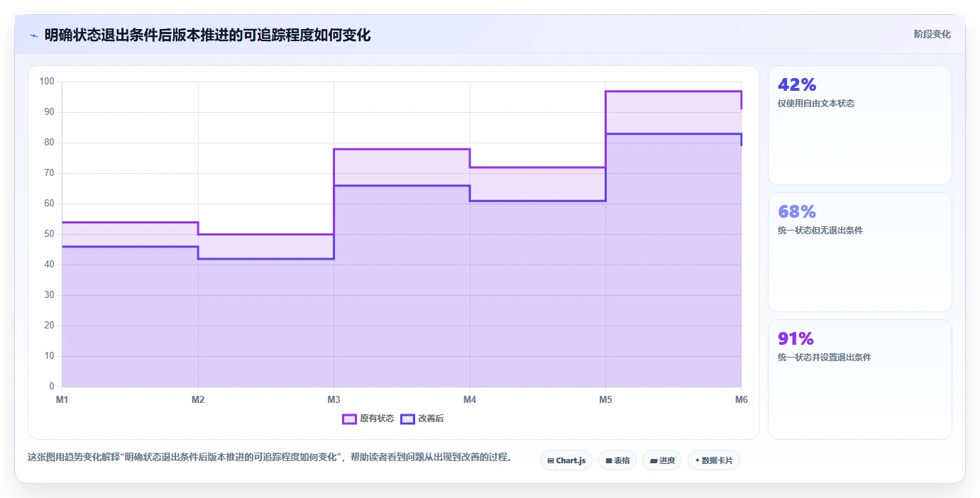Click the 68% figure
This screenshot has height=498, width=980.
797,212
